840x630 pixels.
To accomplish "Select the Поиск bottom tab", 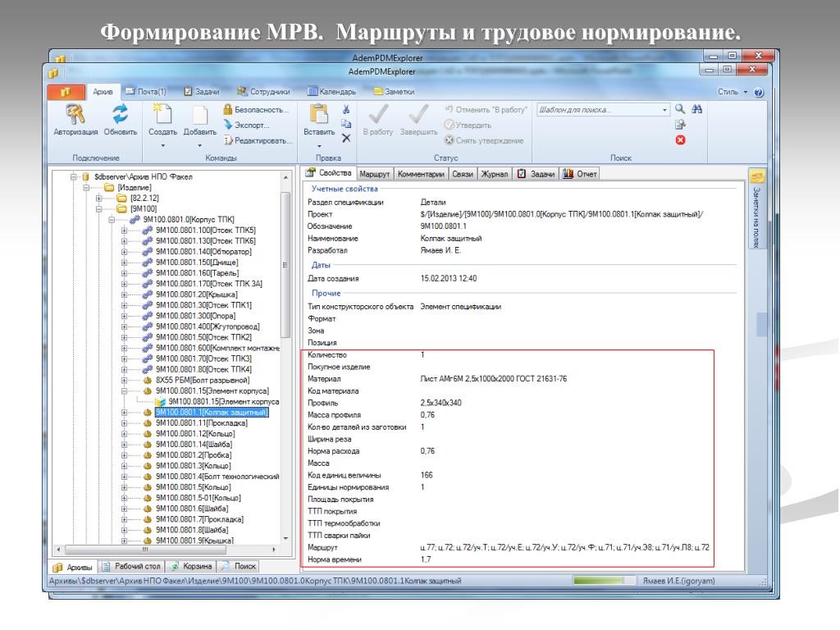I will 239,566.
